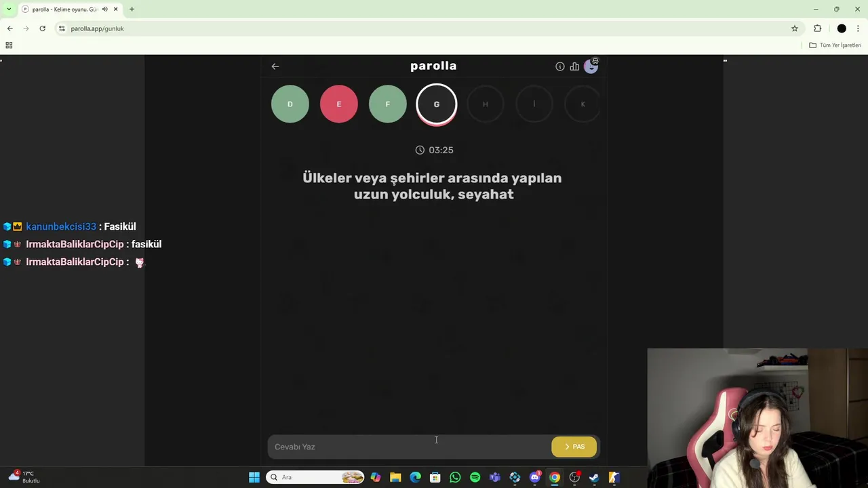
Task: Open a new browser tab
Action: [132, 9]
